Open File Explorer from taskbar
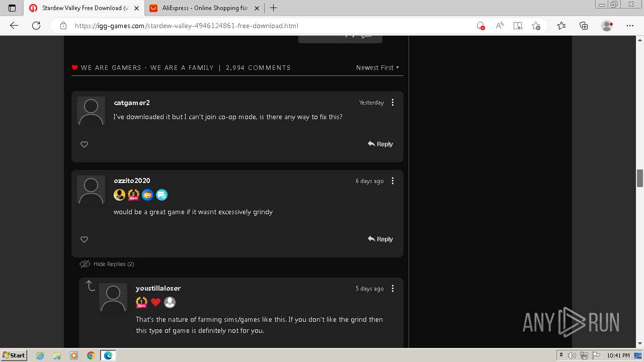This screenshot has height=362, width=644. tap(57, 355)
